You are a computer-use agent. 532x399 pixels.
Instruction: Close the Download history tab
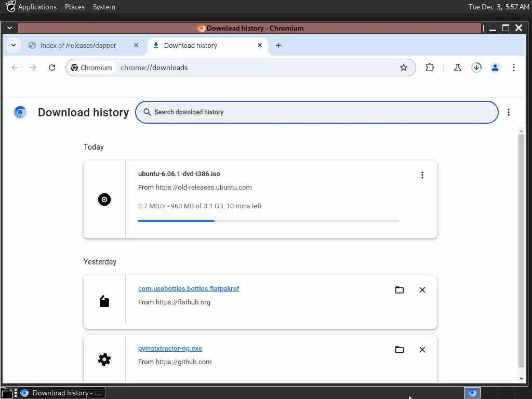pyautogui.click(x=260, y=45)
